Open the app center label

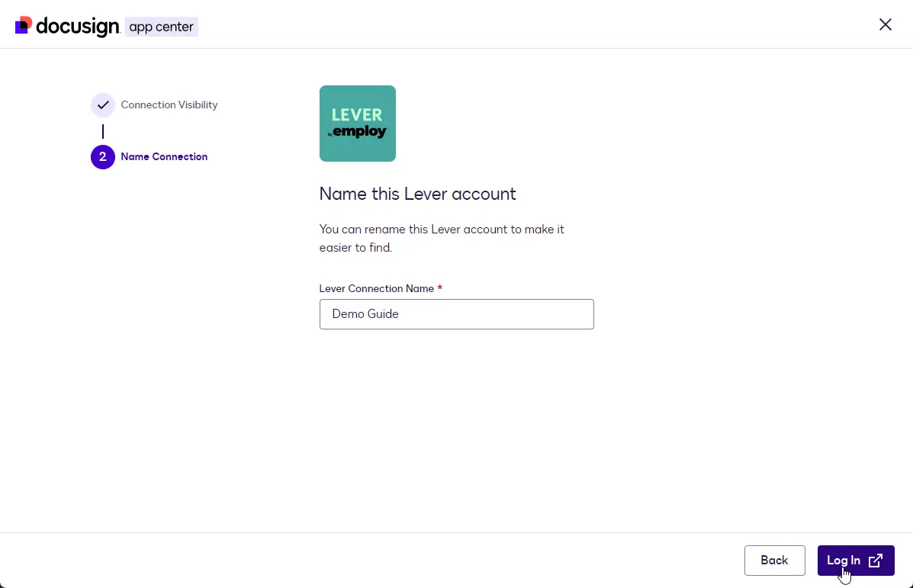(161, 27)
